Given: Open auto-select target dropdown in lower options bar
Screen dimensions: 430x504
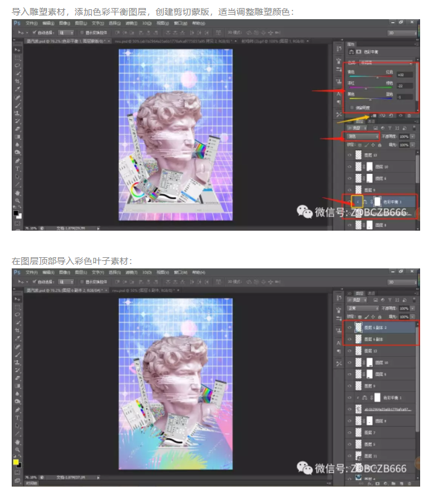Looking at the screenshot, I should tap(66, 282).
